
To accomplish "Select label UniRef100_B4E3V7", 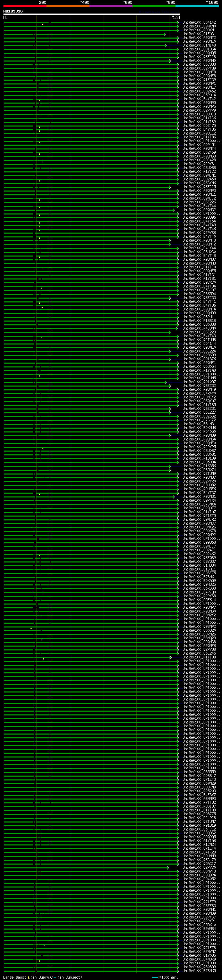I will tap(199, 794).
